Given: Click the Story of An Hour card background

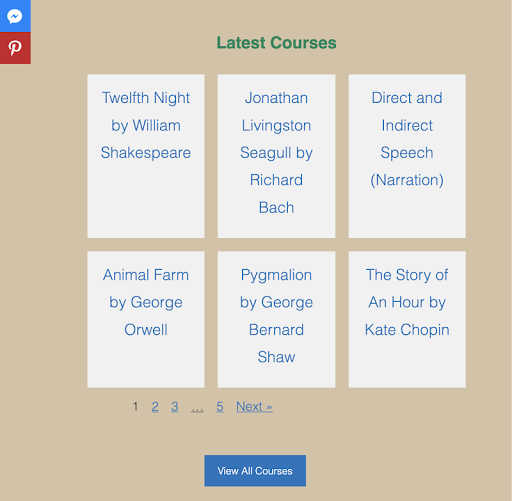Looking at the screenshot, I should [x=407, y=365].
